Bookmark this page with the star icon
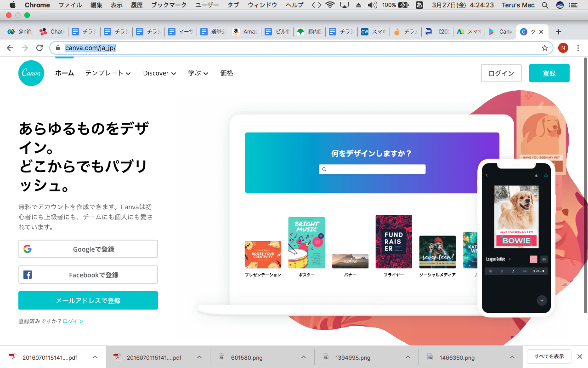588x368 pixels. click(x=545, y=48)
